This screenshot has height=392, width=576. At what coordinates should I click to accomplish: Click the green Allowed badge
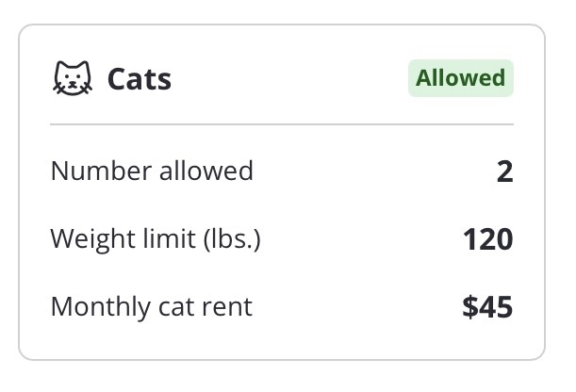pos(461,78)
